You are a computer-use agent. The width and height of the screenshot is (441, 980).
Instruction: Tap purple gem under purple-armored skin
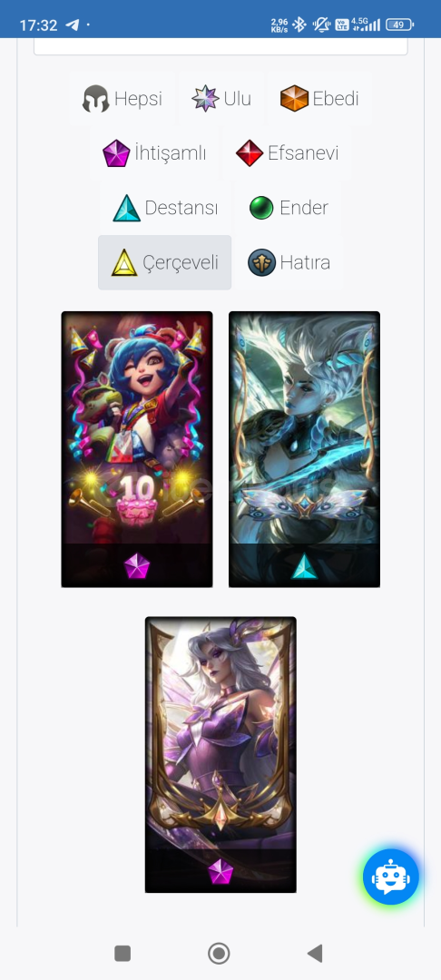point(220,872)
